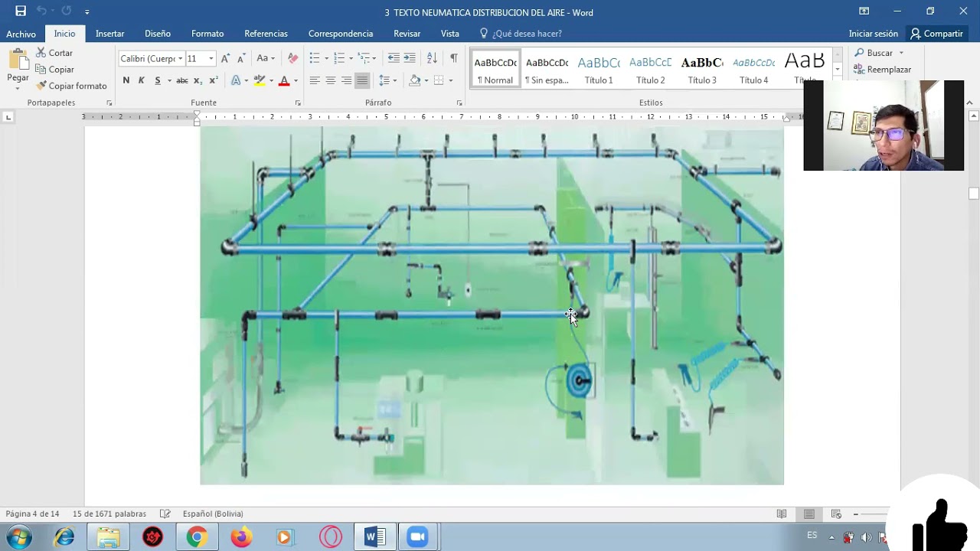The width and height of the screenshot is (980, 551).
Task: Switch to the Vista tab
Action: coord(450,34)
